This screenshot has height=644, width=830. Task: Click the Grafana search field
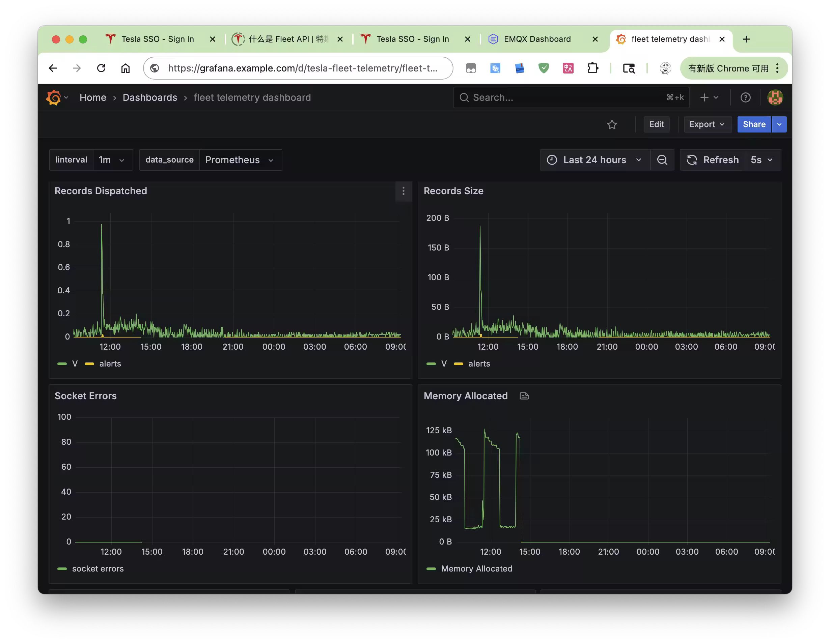pyautogui.click(x=571, y=97)
